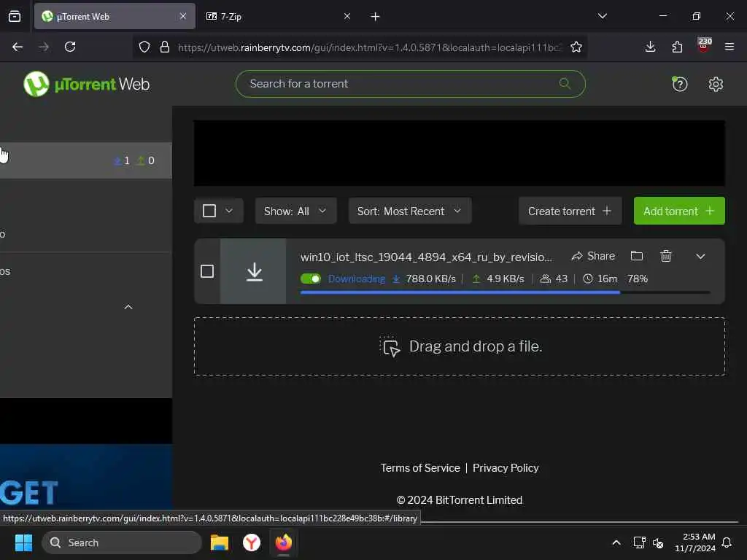Show hidden system tray icons
The image size is (747, 560).
[x=616, y=542]
